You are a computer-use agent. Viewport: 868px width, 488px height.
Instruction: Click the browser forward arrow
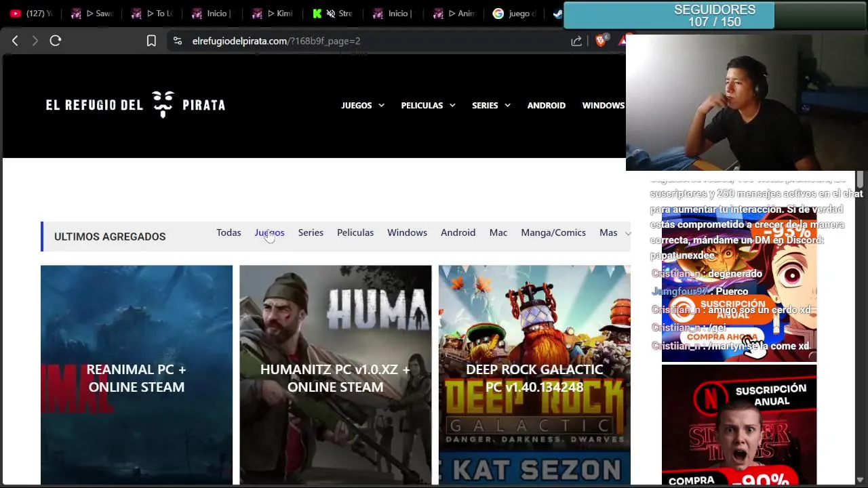coord(35,41)
